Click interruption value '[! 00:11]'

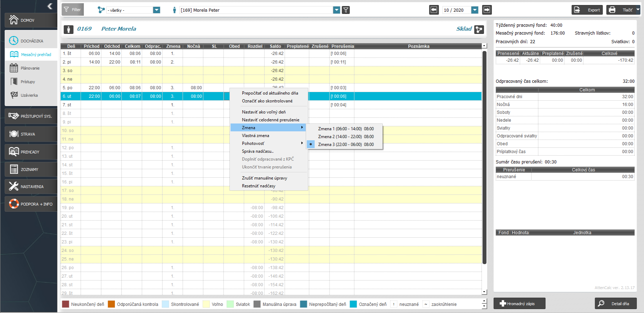338,62
